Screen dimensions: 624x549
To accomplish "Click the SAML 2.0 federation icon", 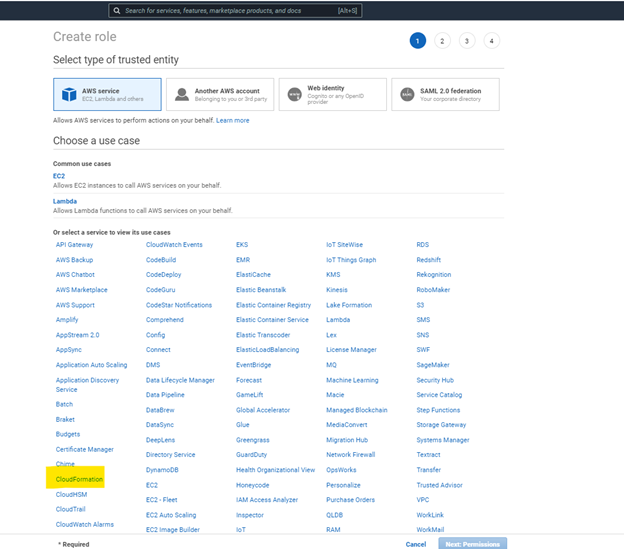I will point(407,94).
